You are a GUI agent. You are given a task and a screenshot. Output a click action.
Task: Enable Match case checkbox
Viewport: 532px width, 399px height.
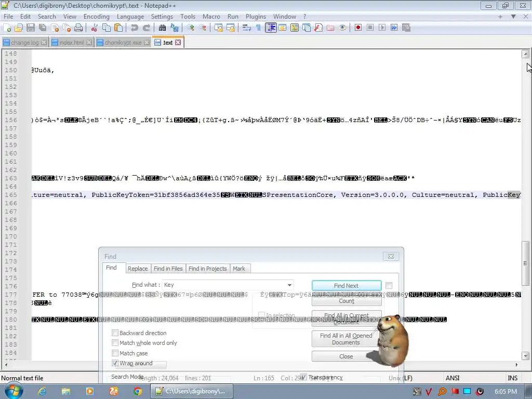click(x=115, y=353)
